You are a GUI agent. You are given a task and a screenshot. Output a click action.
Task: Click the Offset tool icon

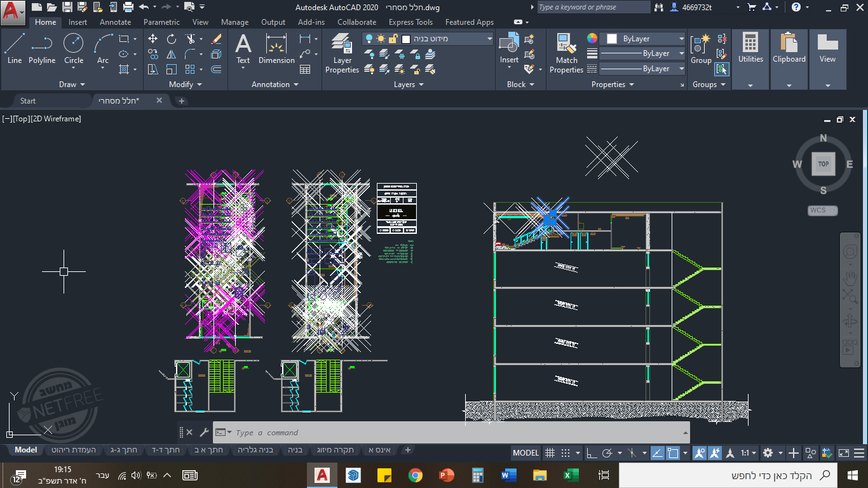[216, 69]
